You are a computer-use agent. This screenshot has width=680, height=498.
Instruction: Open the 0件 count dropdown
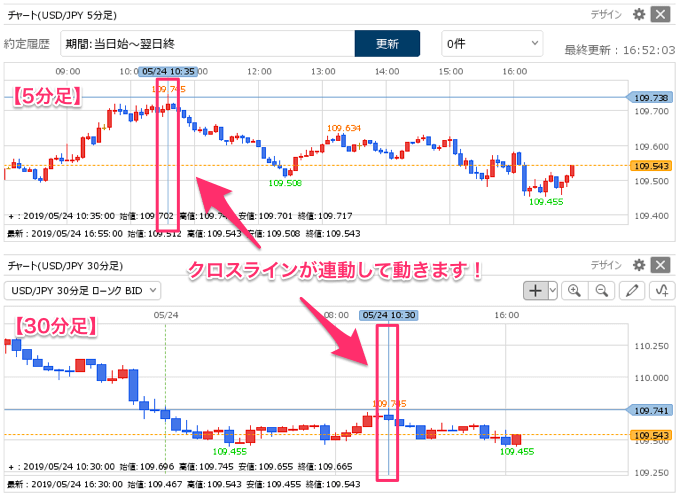pyautogui.click(x=492, y=43)
